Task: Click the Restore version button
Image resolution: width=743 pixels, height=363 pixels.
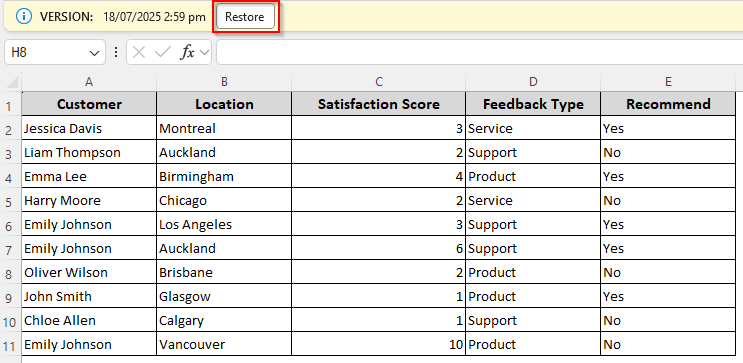Action: pyautogui.click(x=245, y=17)
